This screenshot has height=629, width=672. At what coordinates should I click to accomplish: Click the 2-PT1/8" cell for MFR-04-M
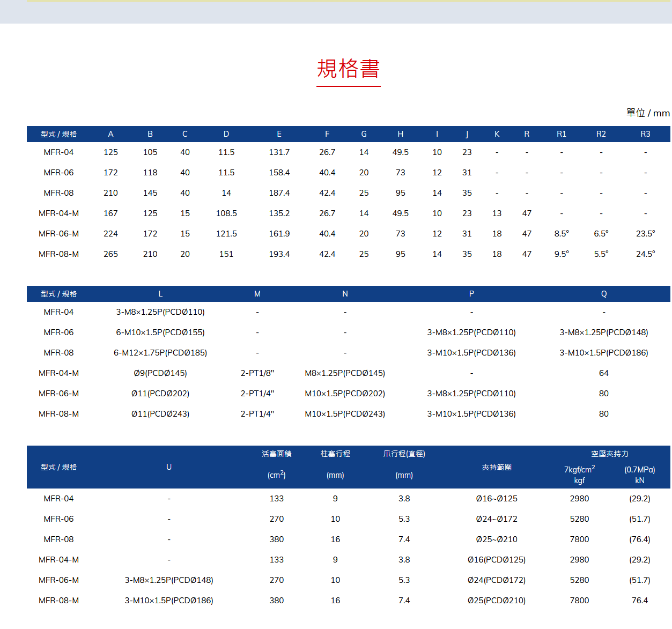pos(257,373)
